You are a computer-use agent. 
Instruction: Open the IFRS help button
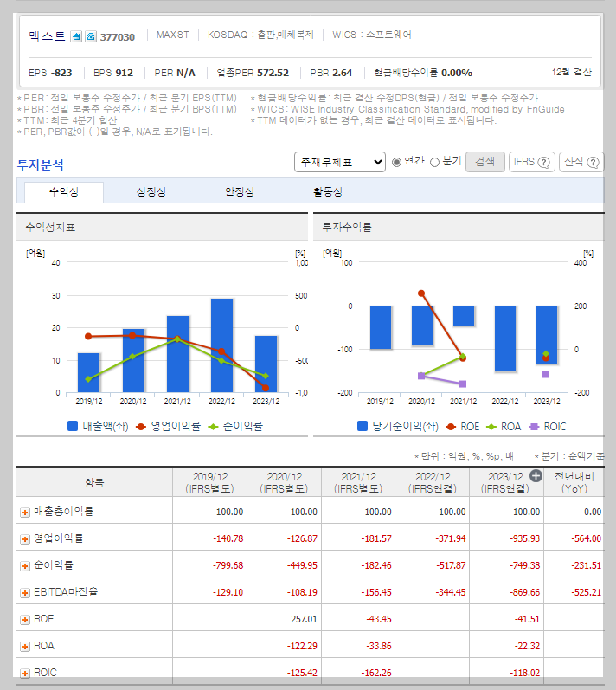531,162
